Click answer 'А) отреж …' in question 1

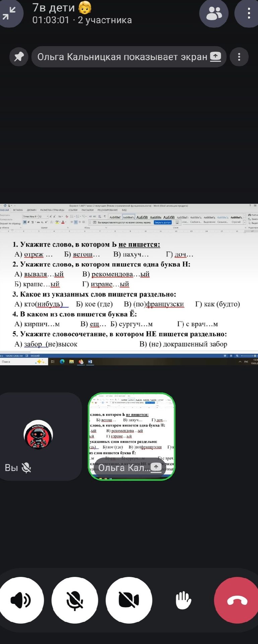(34, 255)
